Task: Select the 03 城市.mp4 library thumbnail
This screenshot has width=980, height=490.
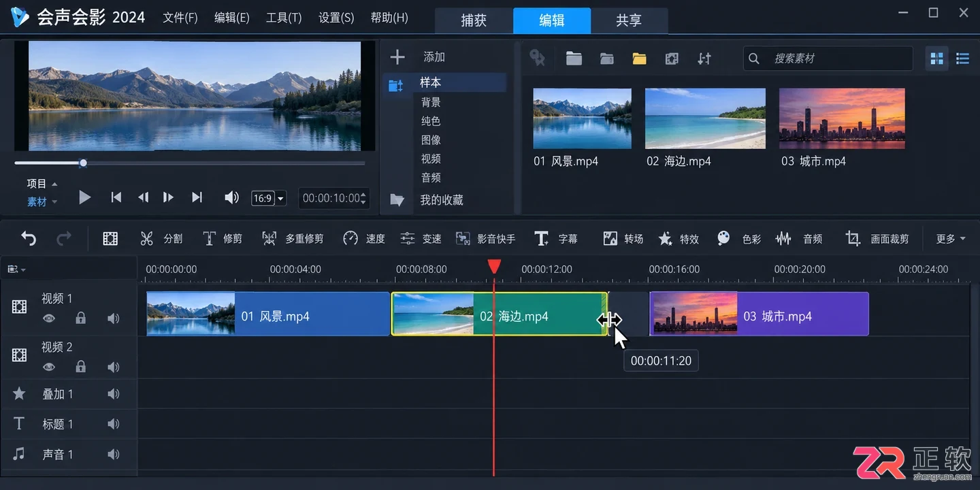Action: pyautogui.click(x=842, y=118)
